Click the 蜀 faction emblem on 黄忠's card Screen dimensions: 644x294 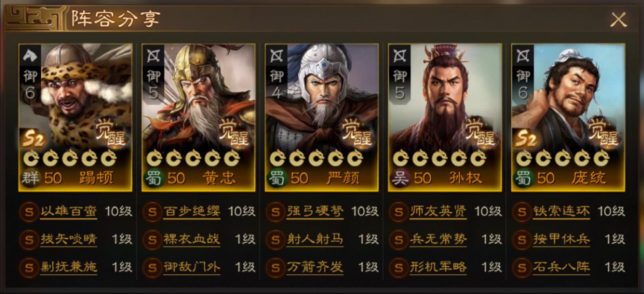click(x=153, y=178)
